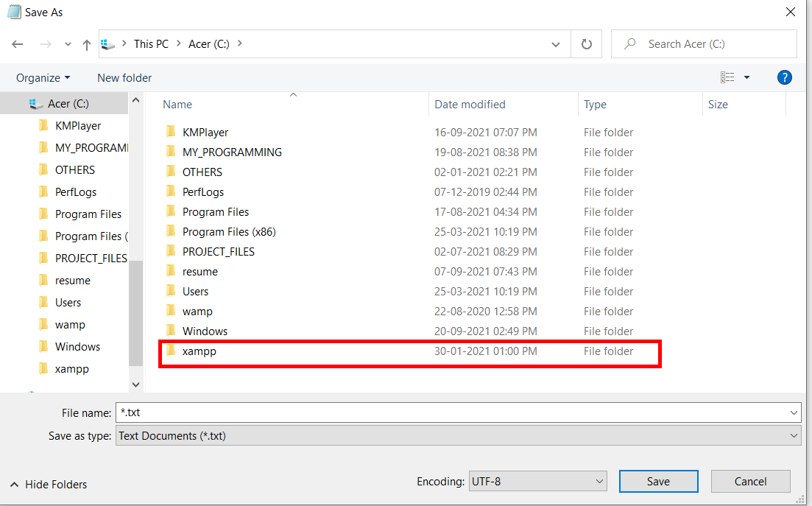The height and width of the screenshot is (506, 812).
Task: Select This PC in the breadcrumb
Action: pos(151,43)
